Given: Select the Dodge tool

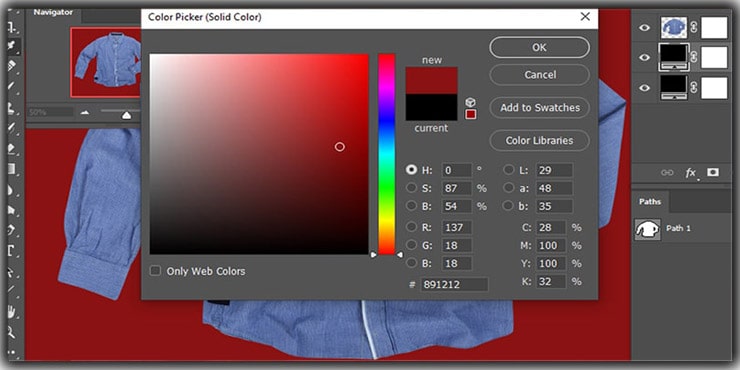Looking at the screenshot, I should tap(12, 210).
